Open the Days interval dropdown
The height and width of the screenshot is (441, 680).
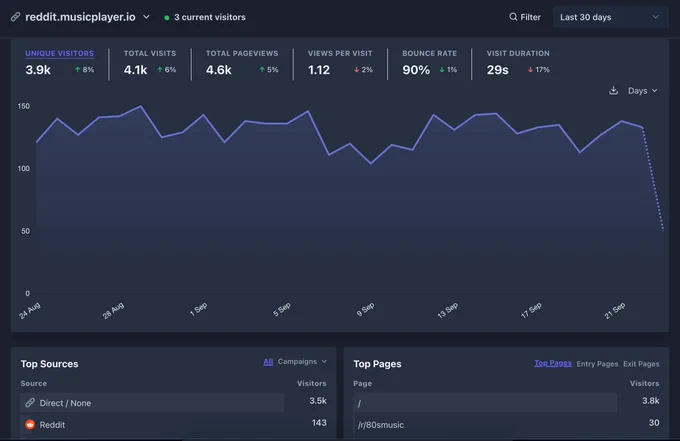click(x=643, y=91)
